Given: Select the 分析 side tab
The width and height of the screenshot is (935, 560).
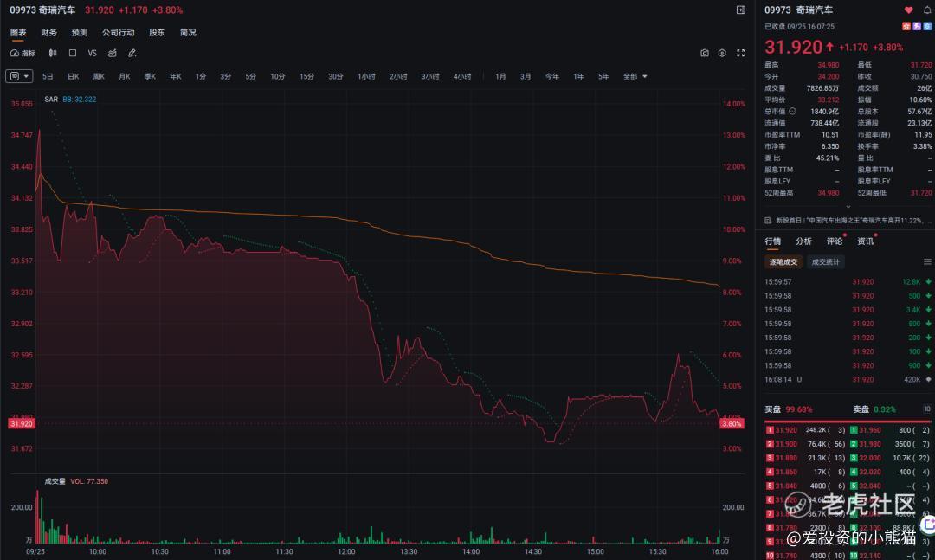Looking at the screenshot, I should coord(803,241).
